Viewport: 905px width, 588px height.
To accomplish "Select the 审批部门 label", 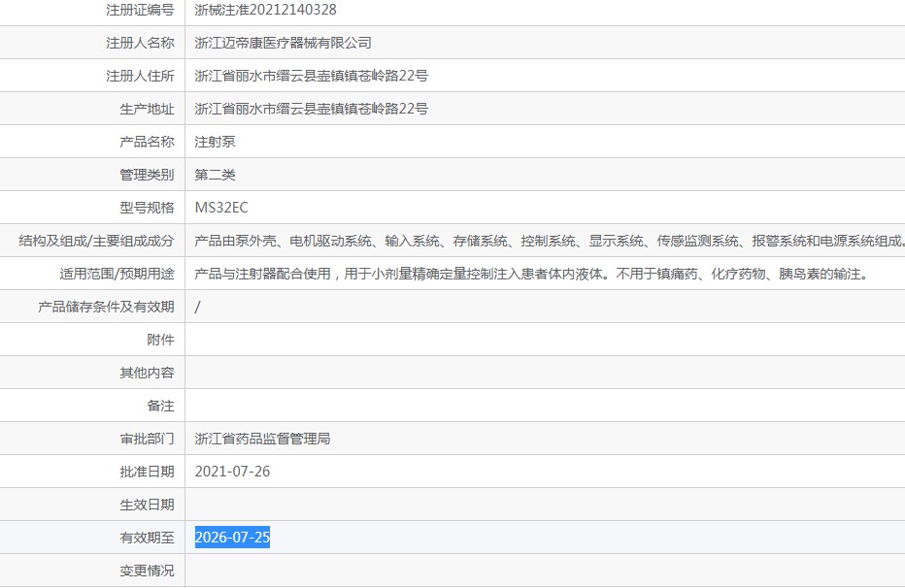I will (147, 439).
